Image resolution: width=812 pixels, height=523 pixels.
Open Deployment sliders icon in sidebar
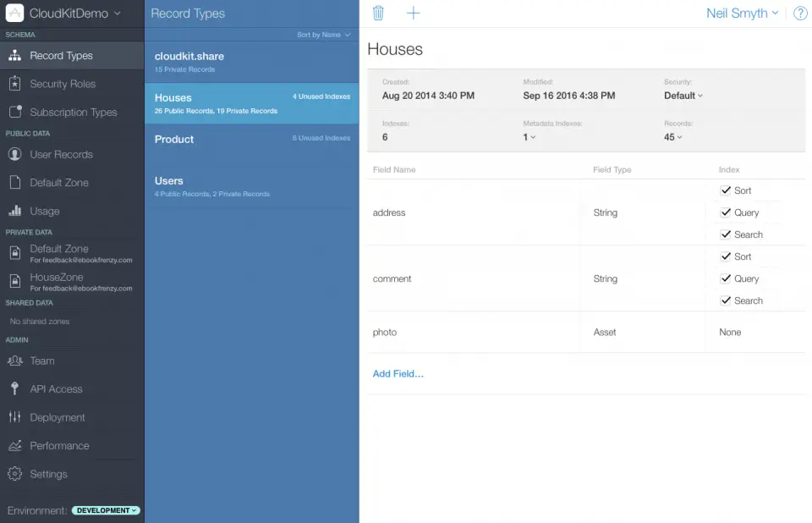14,417
